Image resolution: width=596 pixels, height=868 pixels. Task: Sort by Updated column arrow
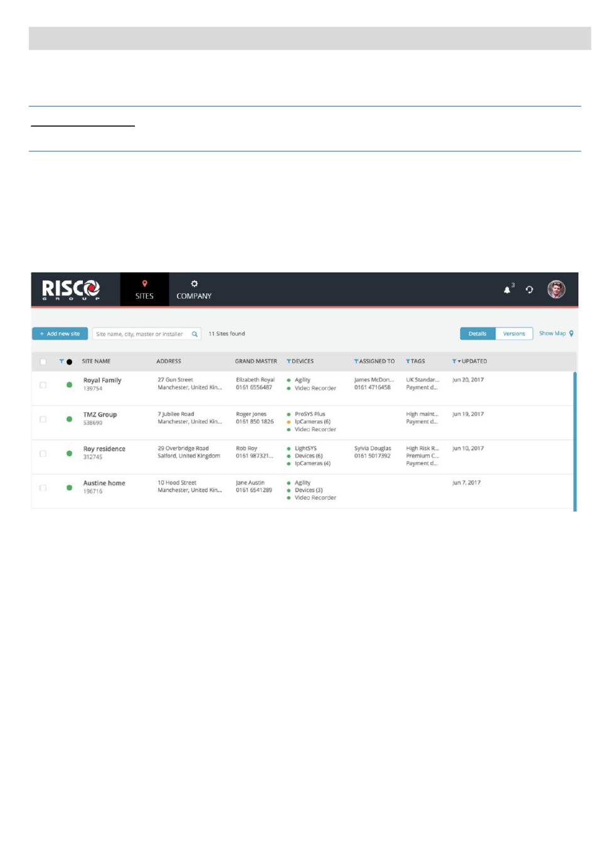[459, 362]
